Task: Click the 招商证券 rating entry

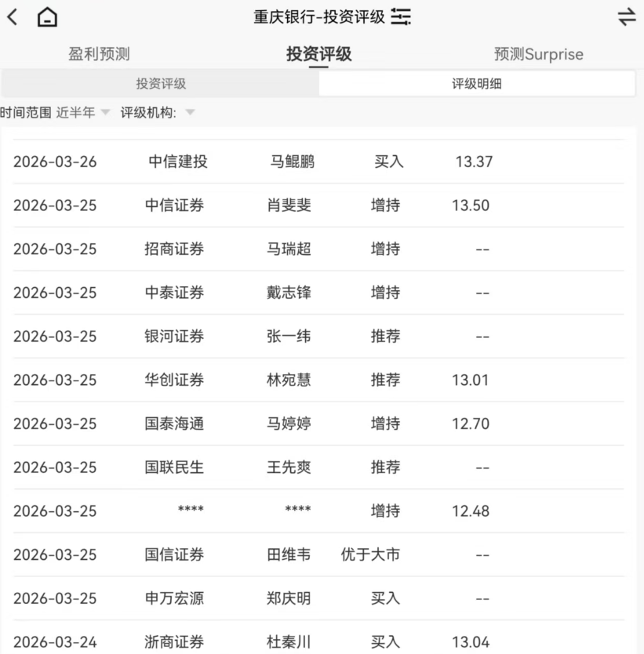Action: pos(322,249)
